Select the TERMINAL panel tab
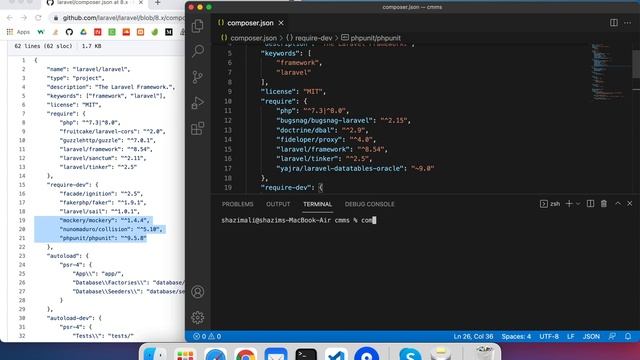The image size is (640, 360). click(x=317, y=204)
